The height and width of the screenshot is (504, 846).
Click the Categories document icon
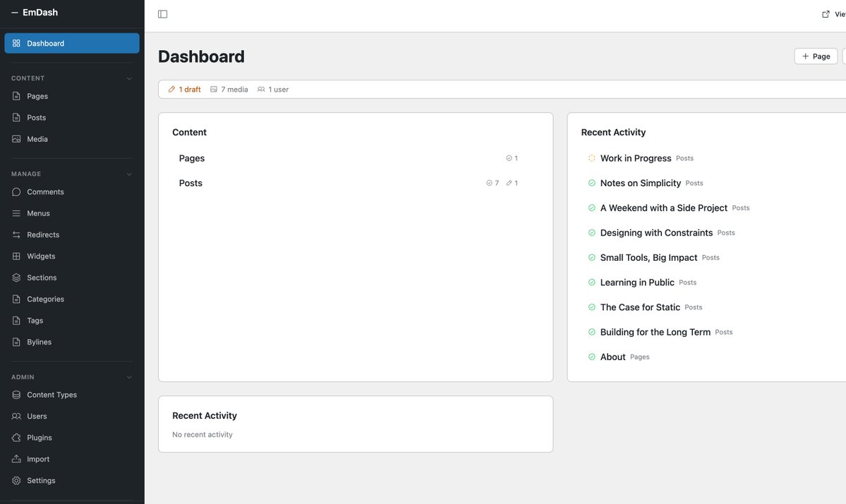pyautogui.click(x=16, y=299)
